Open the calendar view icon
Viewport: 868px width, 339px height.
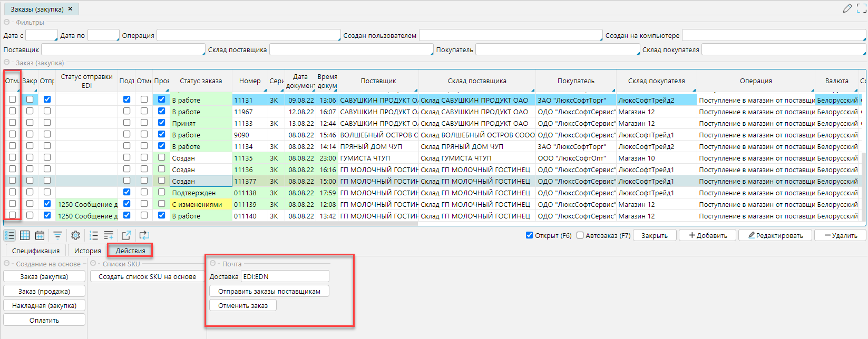click(40, 235)
